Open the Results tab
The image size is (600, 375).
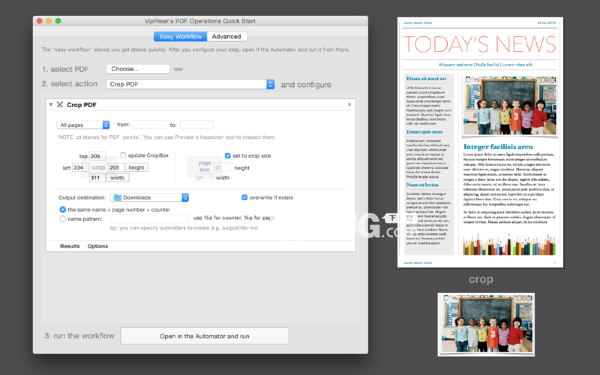tap(70, 246)
